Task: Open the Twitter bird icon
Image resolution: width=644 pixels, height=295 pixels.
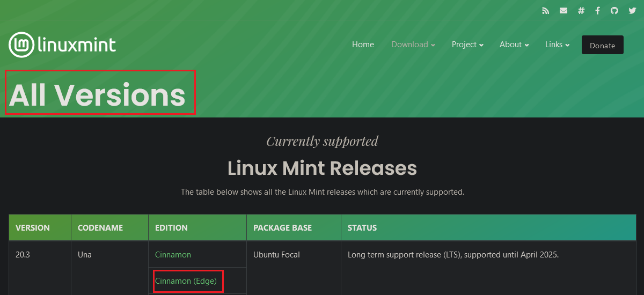Action: click(x=632, y=11)
